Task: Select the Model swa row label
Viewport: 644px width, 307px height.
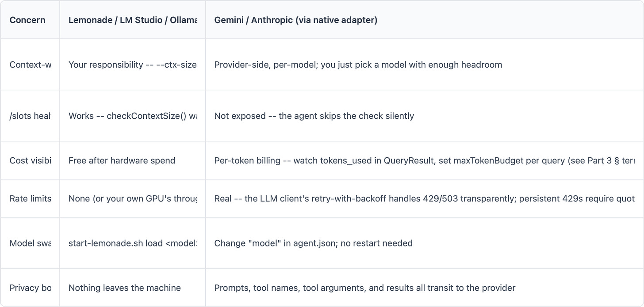Action: (30, 243)
